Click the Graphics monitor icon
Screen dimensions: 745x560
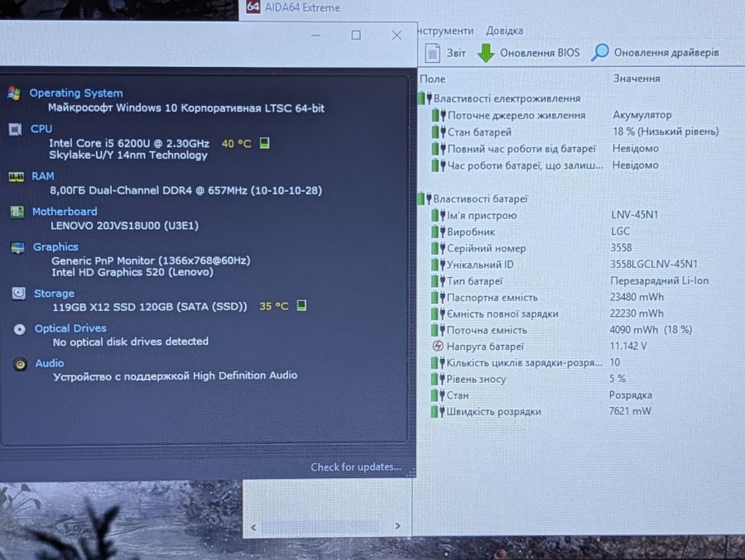coord(17,247)
